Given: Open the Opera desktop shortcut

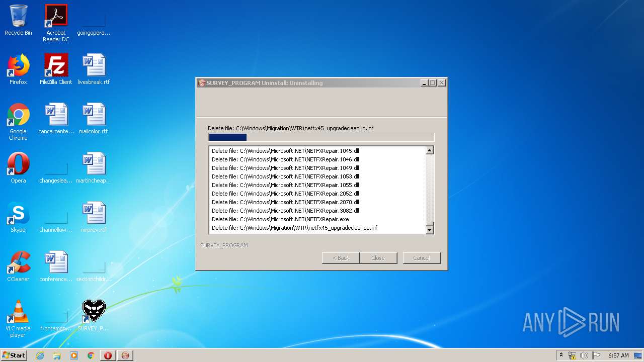Looking at the screenshot, I should [18, 168].
